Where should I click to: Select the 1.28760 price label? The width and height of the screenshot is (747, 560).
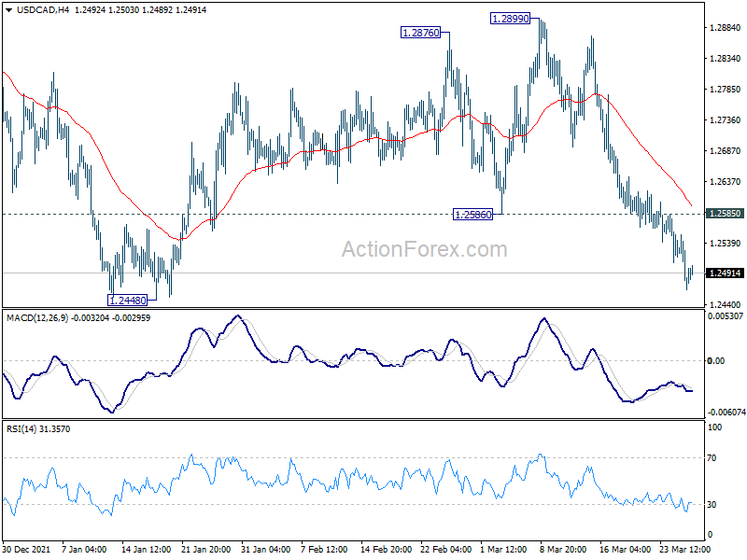(421, 33)
